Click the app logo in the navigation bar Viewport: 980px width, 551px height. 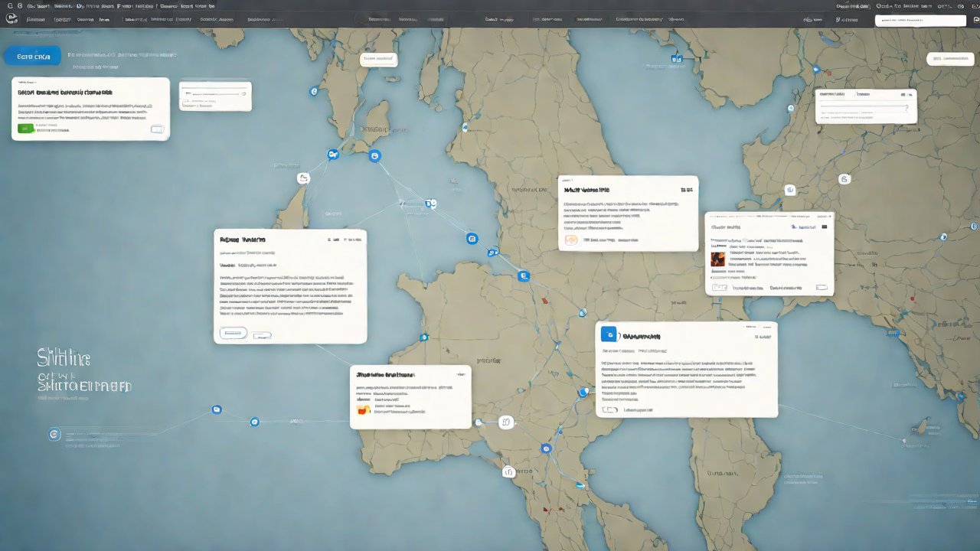[11, 18]
